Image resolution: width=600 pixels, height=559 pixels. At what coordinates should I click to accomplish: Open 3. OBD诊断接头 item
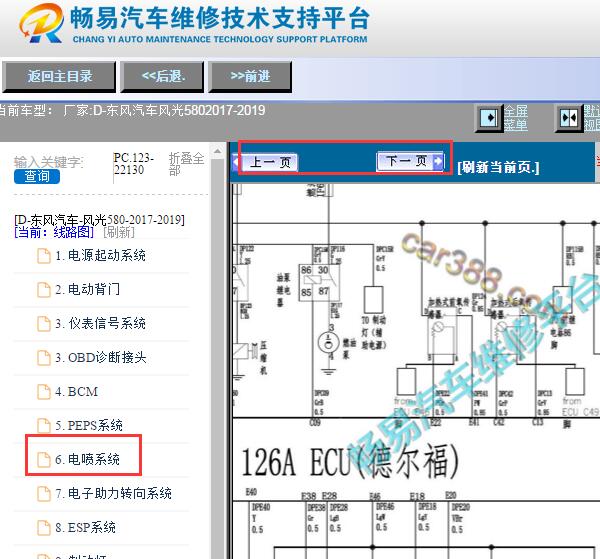[101, 357]
